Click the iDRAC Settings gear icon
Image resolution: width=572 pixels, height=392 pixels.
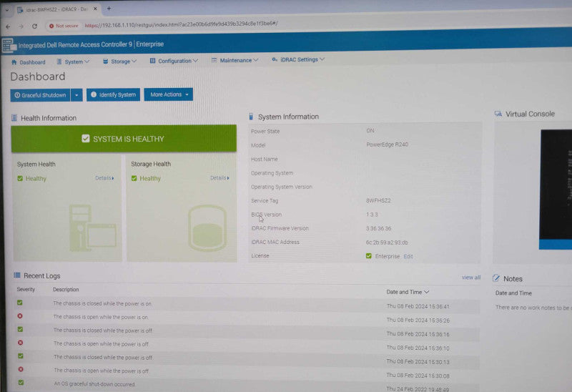tap(275, 59)
